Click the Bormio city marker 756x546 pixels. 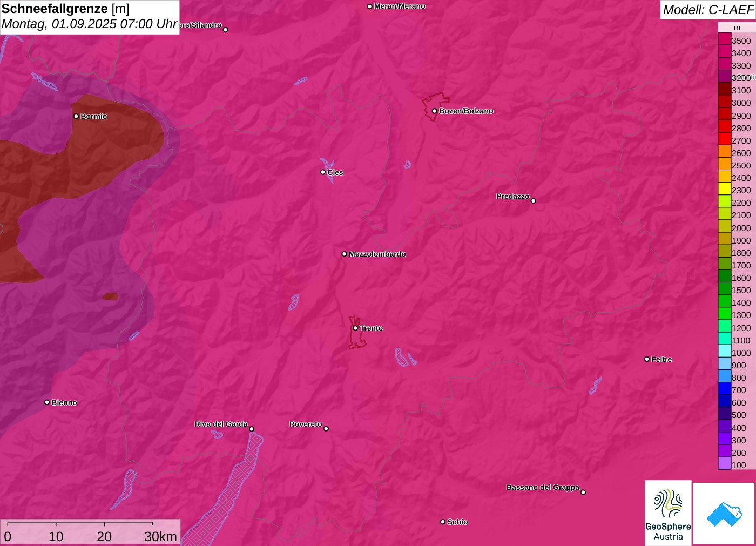[76, 116]
